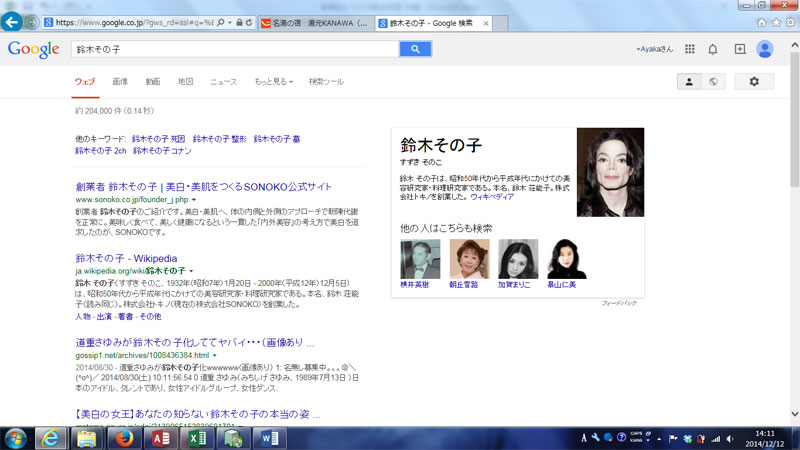Click the taskbar clock showing 14:11
800x450 pixels.
(764, 434)
